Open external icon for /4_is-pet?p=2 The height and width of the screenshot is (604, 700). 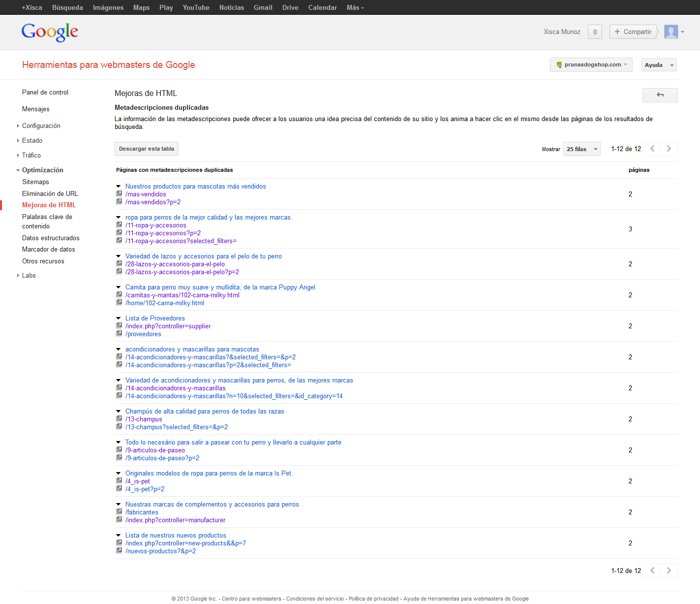[119, 489]
